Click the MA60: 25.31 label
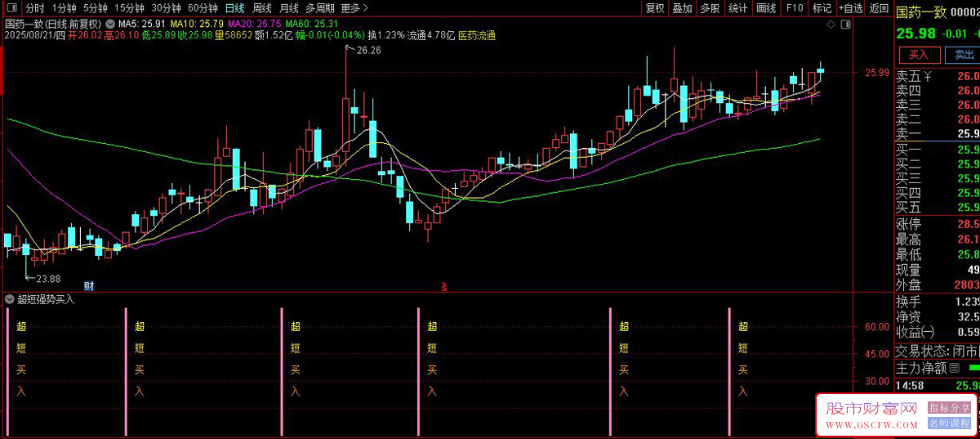Image resolution: width=980 pixels, height=439 pixels. (x=311, y=25)
